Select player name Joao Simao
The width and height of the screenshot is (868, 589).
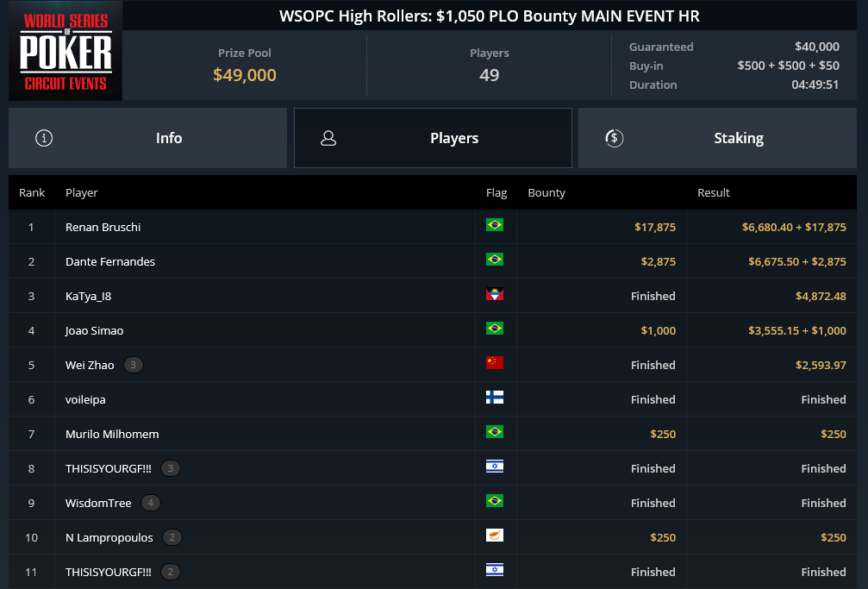[94, 331]
